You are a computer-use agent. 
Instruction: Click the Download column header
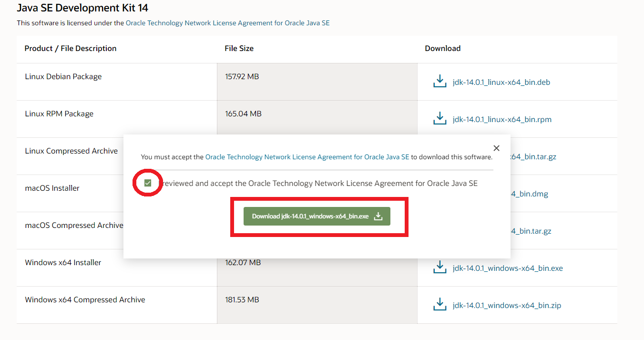tap(443, 48)
